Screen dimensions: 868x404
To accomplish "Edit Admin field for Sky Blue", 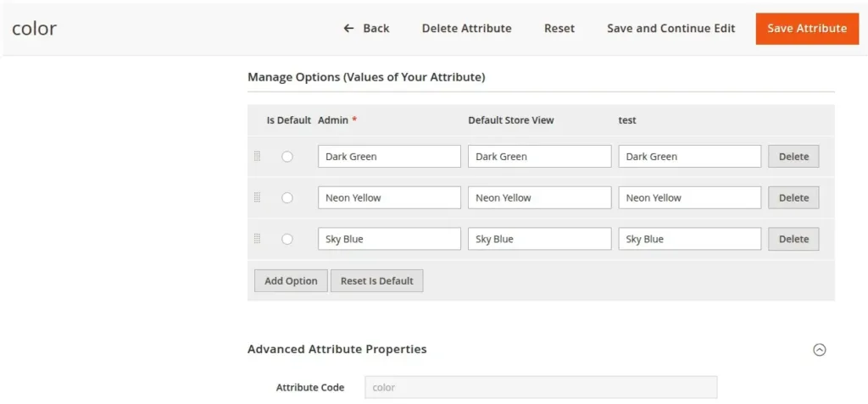I will pos(389,239).
